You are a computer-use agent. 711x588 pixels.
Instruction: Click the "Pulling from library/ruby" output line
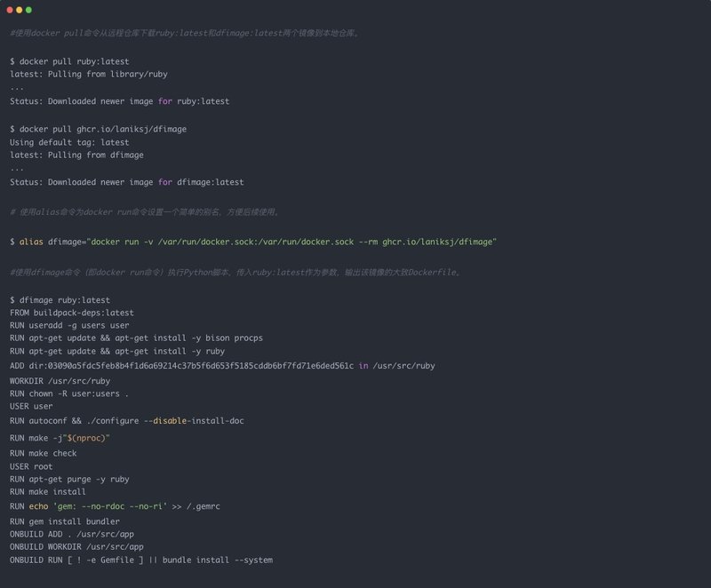[x=82, y=75]
